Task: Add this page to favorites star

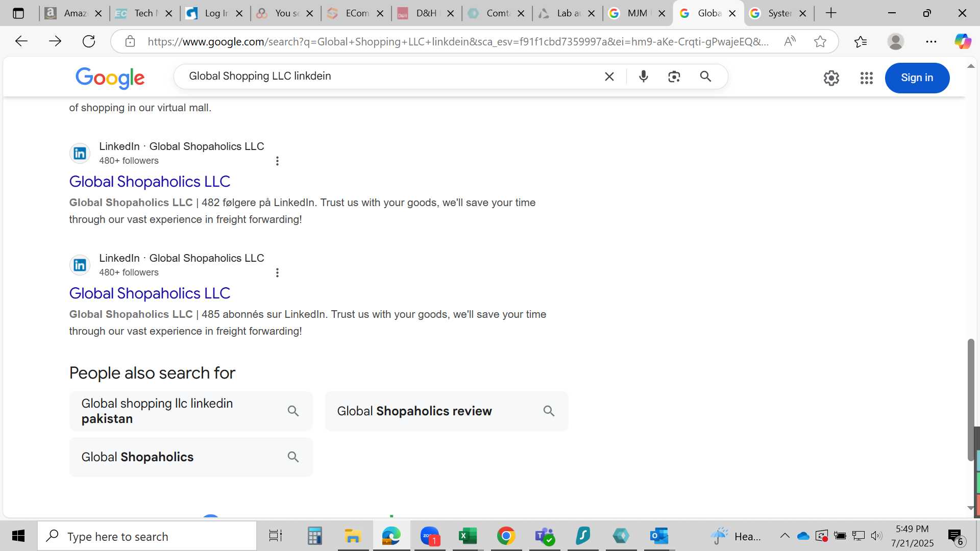Action: (820, 41)
